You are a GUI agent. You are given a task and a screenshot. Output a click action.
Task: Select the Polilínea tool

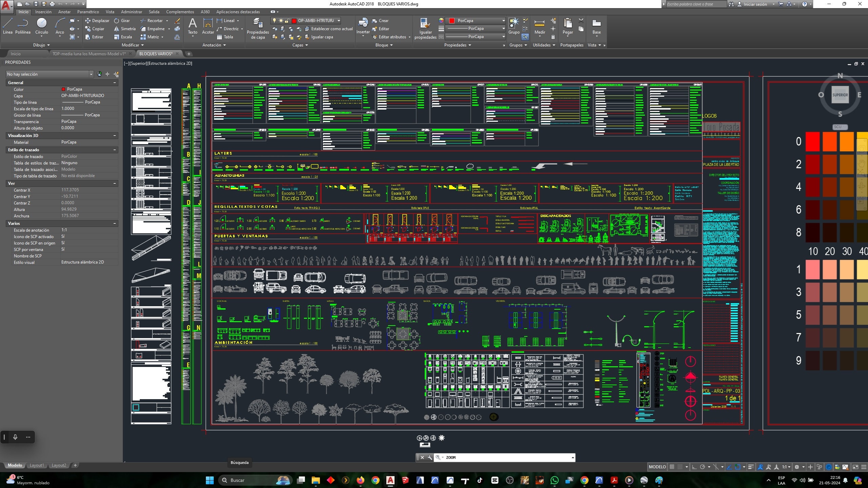[23, 25]
